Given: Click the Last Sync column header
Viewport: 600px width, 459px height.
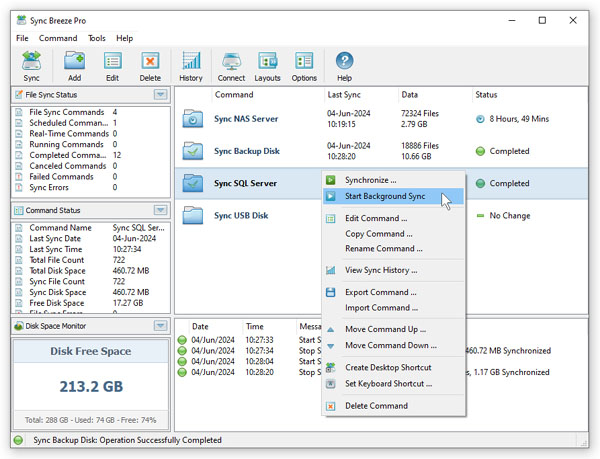Looking at the screenshot, I should (x=344, y=94).
